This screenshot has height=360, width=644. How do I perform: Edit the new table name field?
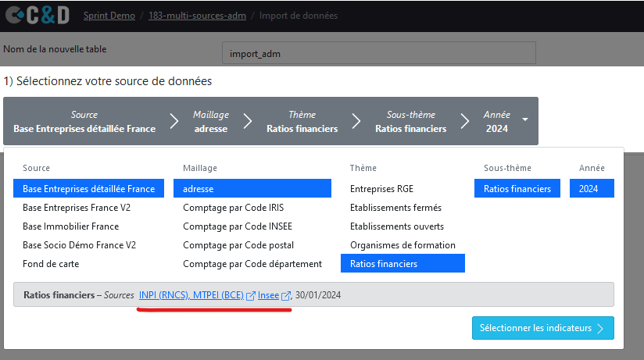[379, 53]
